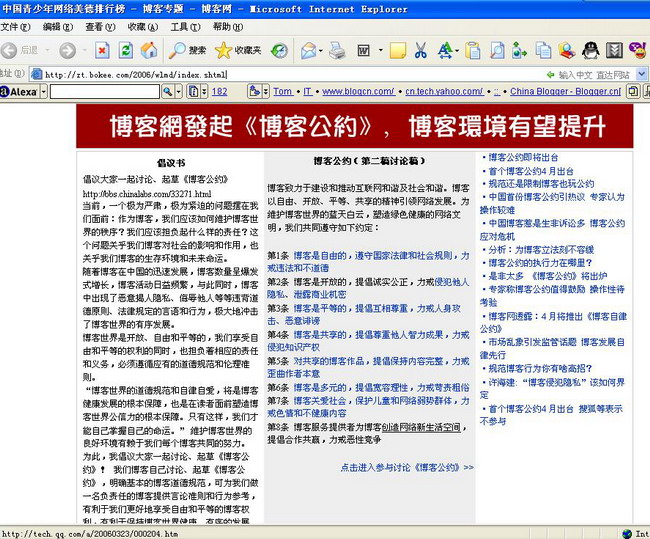Viewport: 650px width, 539px height.
Task: Click the Print icon
Action: 338,50
